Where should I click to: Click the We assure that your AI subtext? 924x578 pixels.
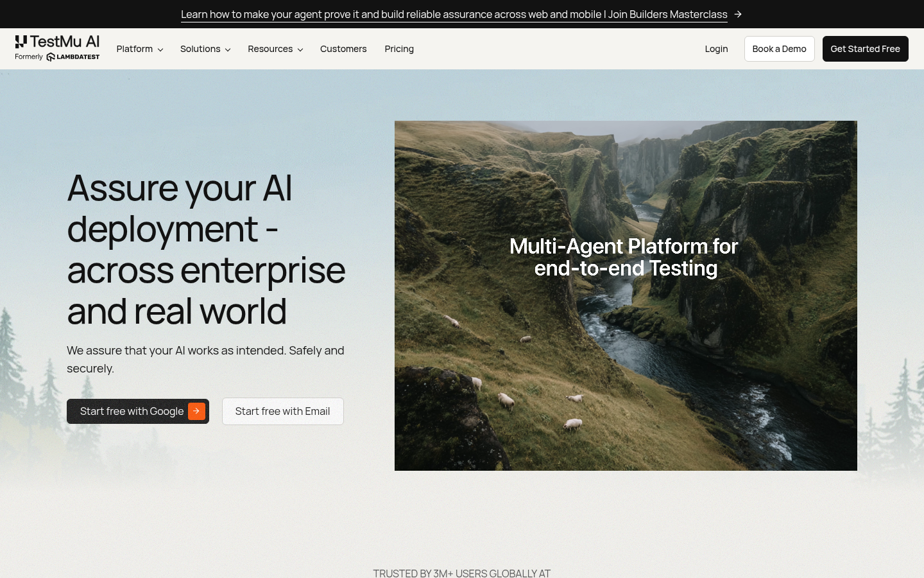[x=205, y=359]
